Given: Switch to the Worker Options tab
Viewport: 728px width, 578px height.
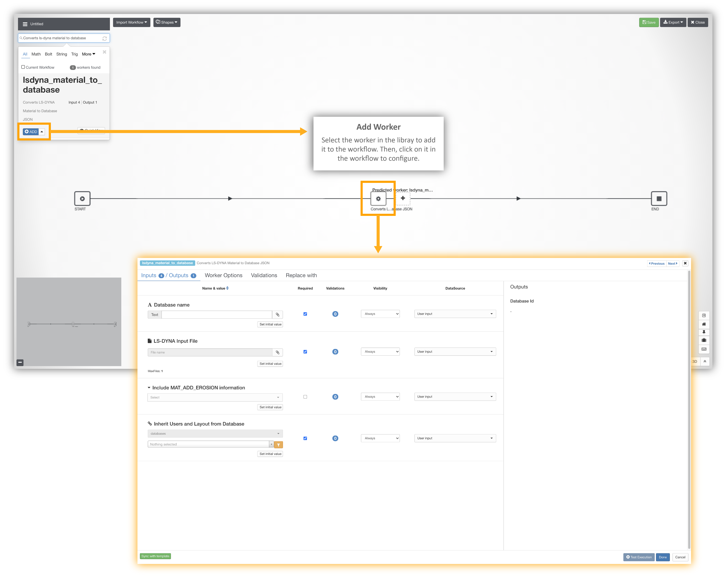Looking at the screenshot, I should pos(223,276).
